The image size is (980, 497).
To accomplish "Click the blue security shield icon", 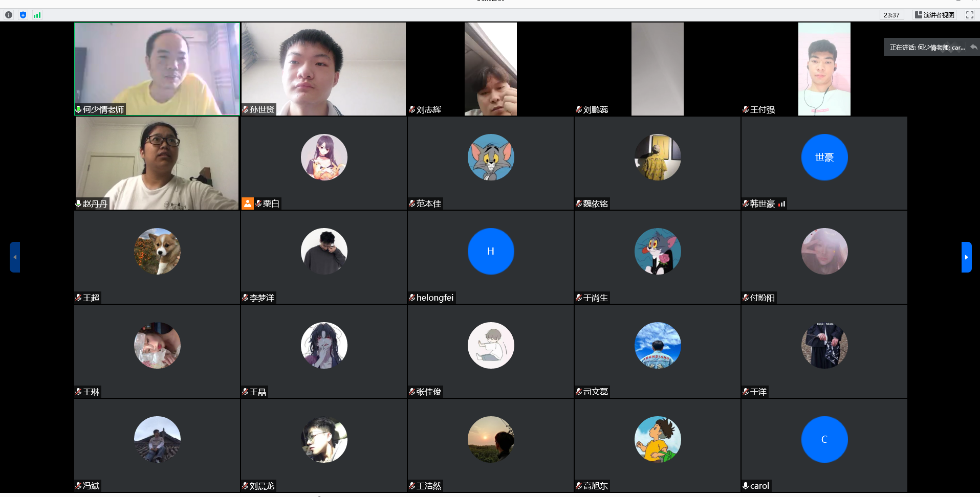I will point(23,15).
